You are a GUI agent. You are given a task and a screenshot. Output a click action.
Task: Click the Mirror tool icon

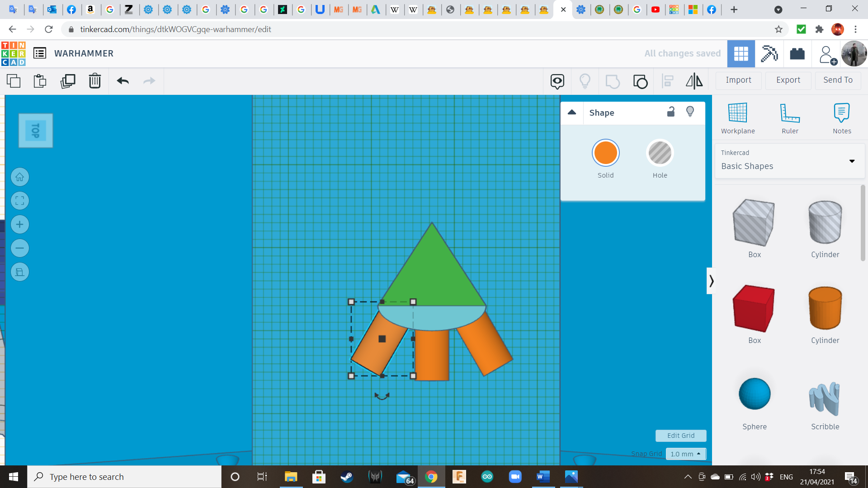[694, 81]
